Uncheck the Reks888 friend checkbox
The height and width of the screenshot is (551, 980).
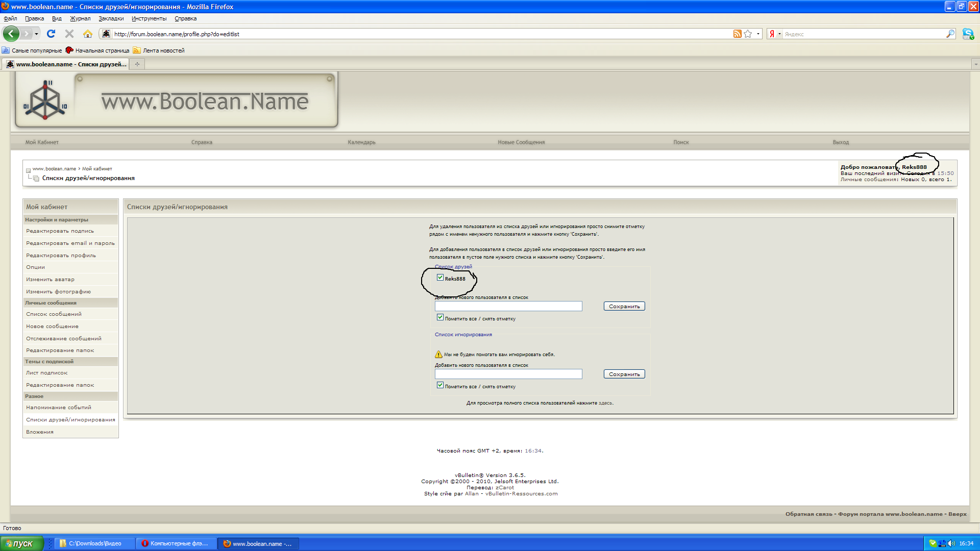pos(440,278)
